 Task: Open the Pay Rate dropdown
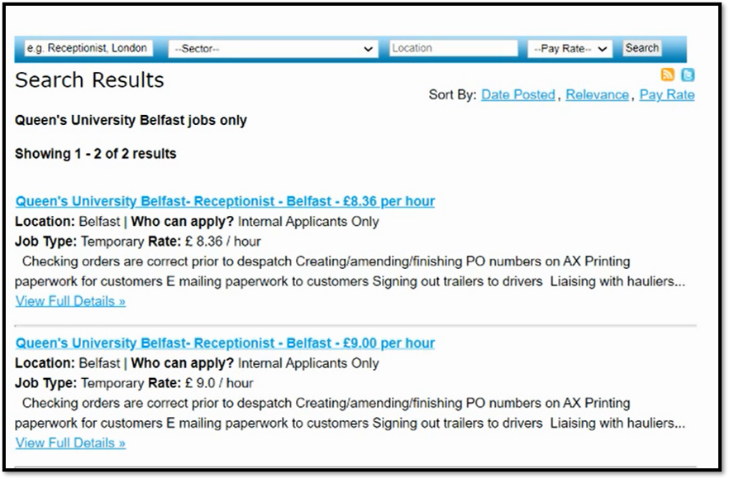click(570, 48)
